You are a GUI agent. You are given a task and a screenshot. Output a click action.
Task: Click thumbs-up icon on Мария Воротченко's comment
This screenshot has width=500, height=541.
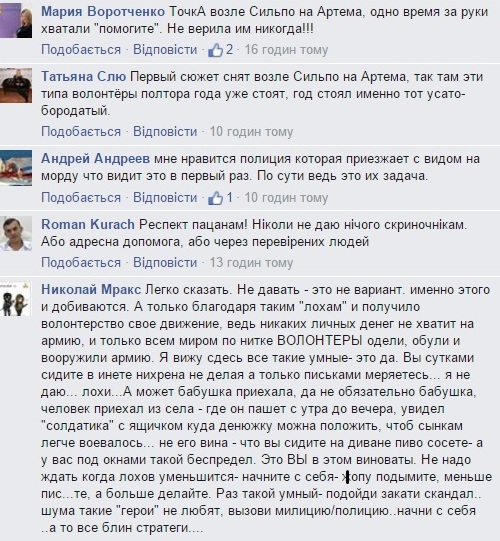pos(216,50)
